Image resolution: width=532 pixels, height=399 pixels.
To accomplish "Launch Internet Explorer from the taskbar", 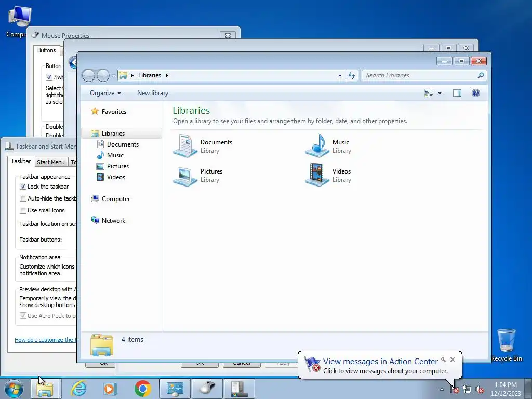I will point(78,389).
